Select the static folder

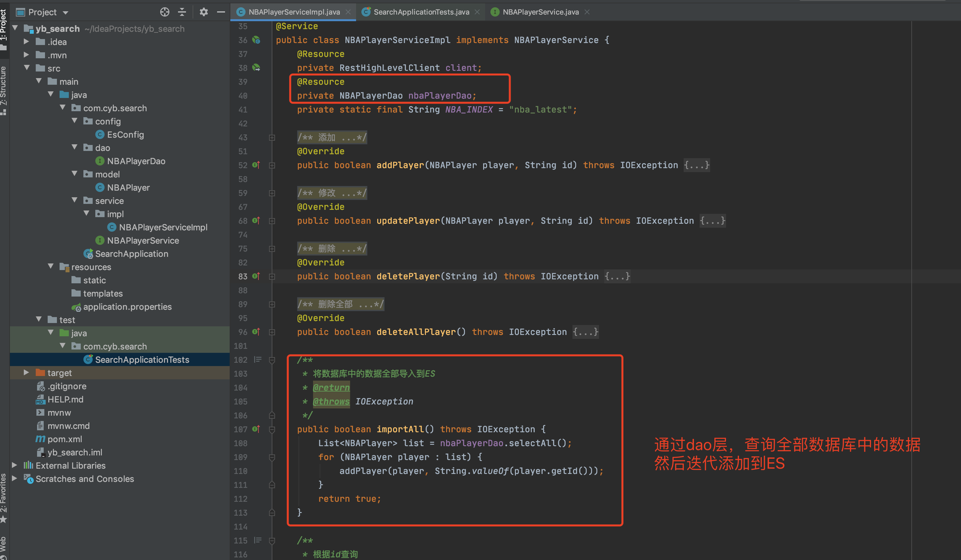point(89,280)
